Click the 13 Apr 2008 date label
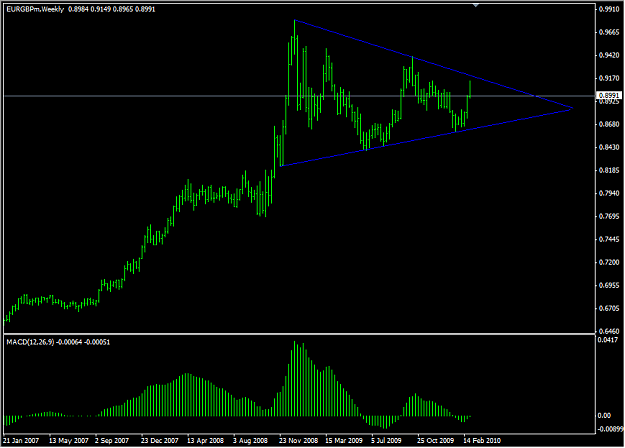This screenshot has height=448, width=625. [x=205, y=440]
